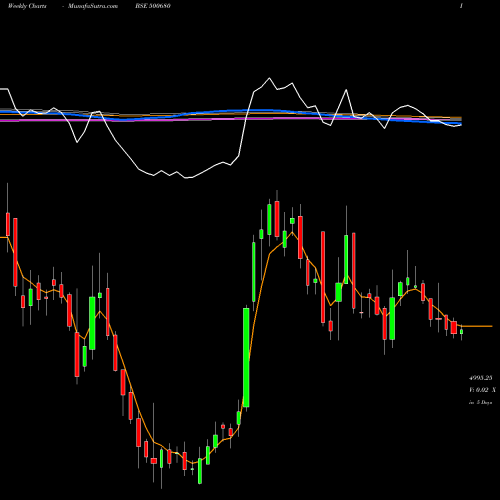Image resolution: width=500 pixels, height=500 pixels.
Task: Click the final small green candle at chart end
Action: point(462,331)
